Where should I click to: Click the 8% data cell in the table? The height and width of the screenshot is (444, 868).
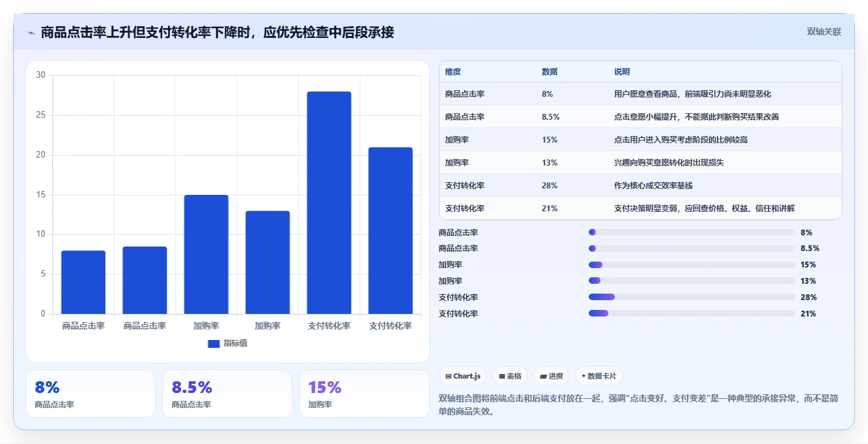547,94
